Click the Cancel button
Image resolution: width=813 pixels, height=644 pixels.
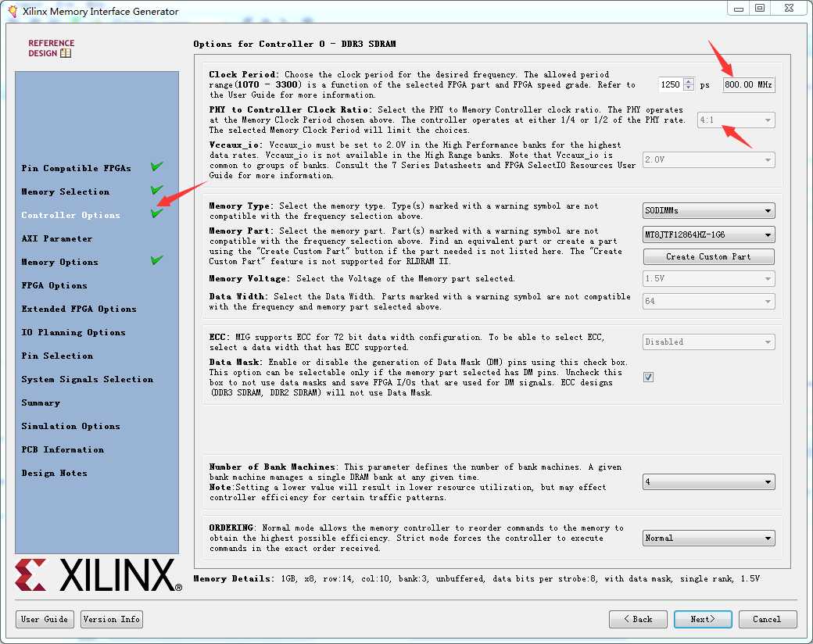767,619
